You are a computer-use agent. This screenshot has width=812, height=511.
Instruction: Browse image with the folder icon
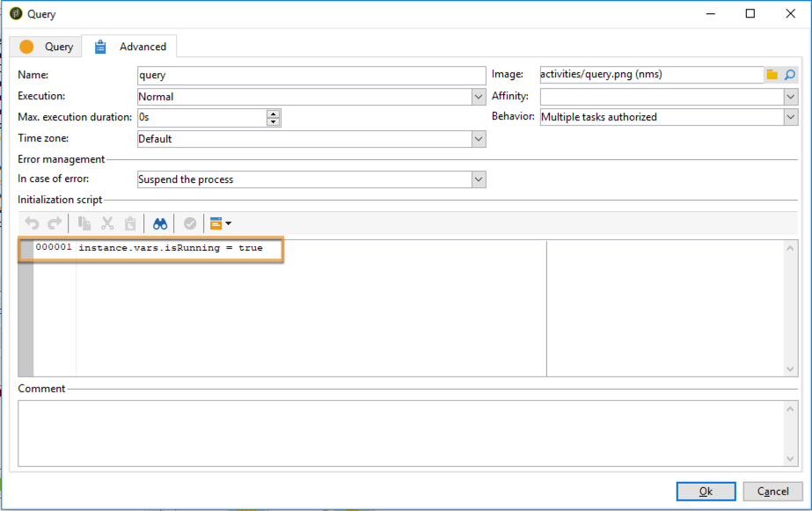[772, 75]
